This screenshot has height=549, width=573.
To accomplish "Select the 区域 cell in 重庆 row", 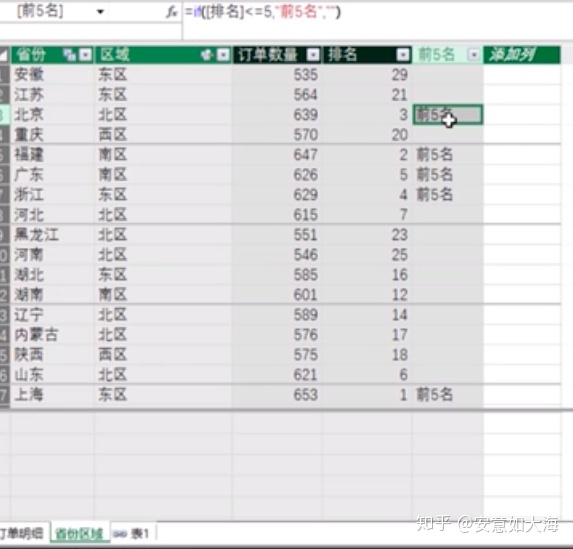I will coord(163,135).
